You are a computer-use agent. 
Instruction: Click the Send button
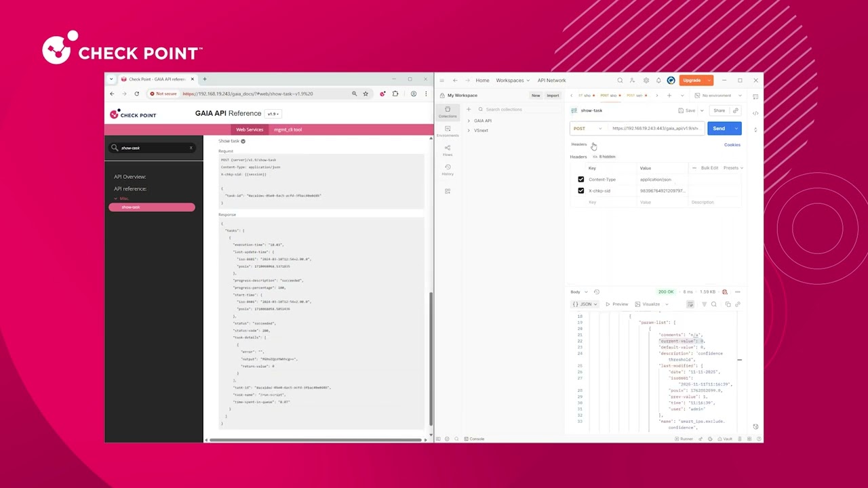[x=719, y=129]
